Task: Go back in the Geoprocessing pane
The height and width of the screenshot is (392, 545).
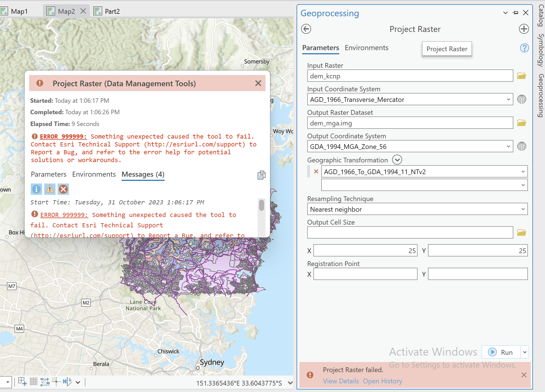Action: point(307,29)
